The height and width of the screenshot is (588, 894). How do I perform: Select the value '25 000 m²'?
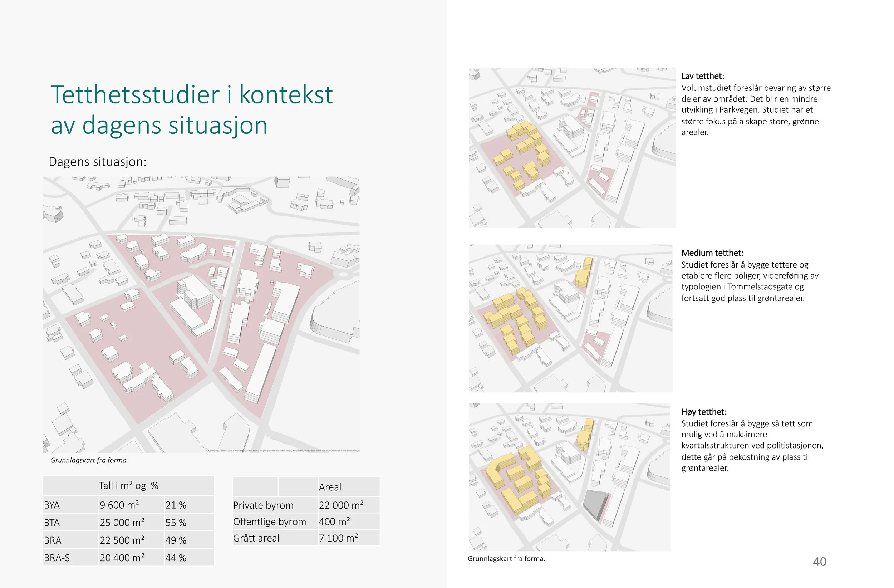click(x=122, y=522)
